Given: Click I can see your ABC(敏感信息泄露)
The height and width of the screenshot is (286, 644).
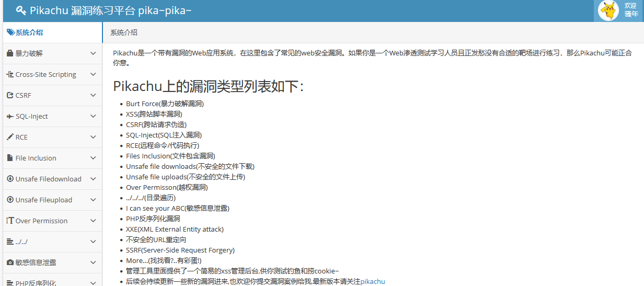Looking at the screenshot, I should (x=178, y=208).
